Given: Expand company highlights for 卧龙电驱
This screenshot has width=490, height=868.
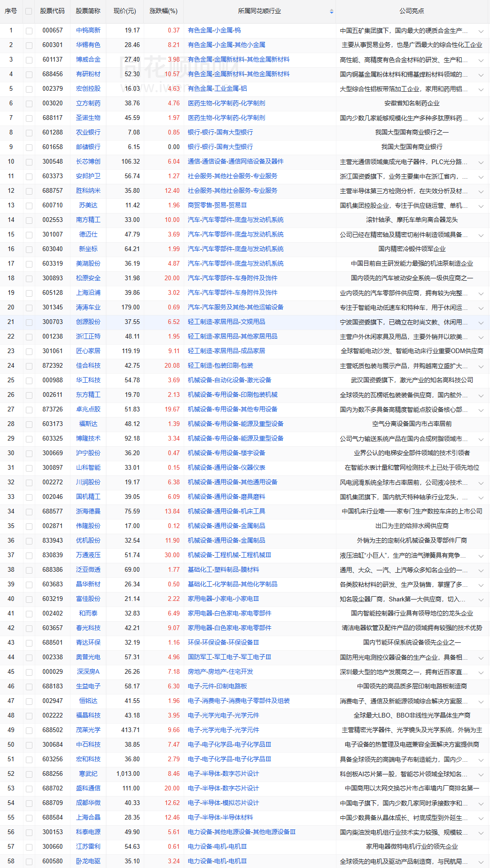Looking at the screenshot, I should [481, 862].
